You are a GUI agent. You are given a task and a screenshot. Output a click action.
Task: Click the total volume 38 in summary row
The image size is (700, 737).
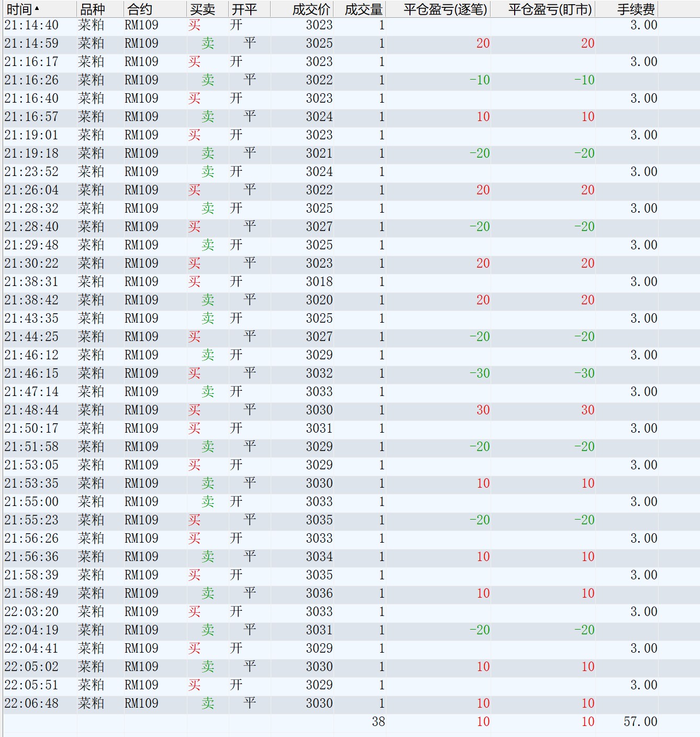coord(379,722)
